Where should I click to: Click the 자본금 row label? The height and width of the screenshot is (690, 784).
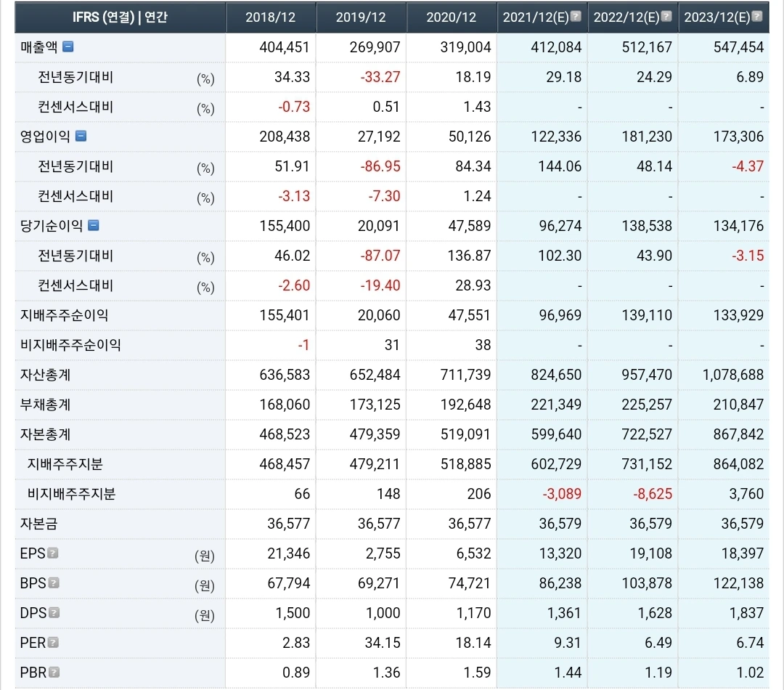coord(39,524)
